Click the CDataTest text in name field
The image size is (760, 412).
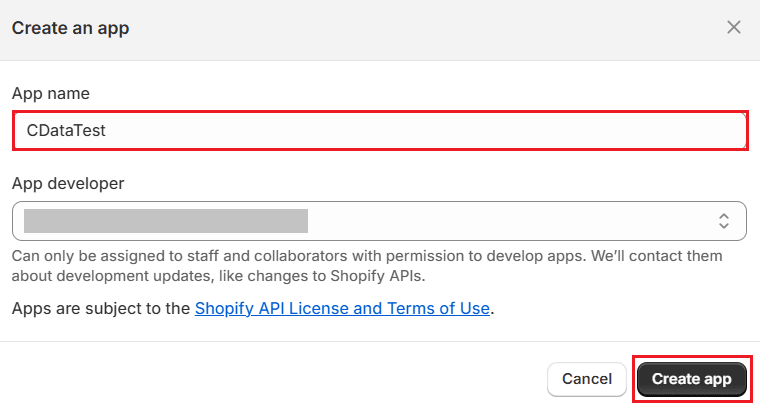click(x=66, y=130)
